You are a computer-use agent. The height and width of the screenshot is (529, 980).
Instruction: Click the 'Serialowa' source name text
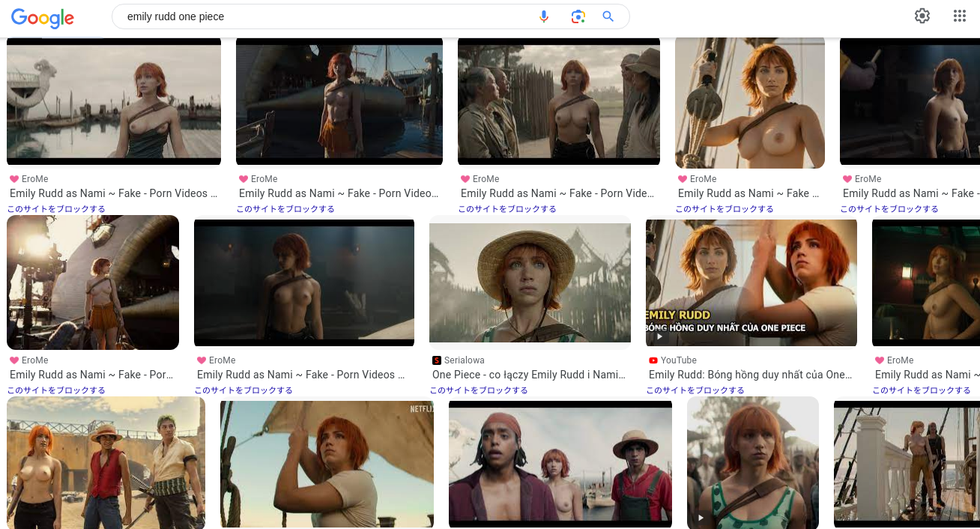click(x=465, y=360)
